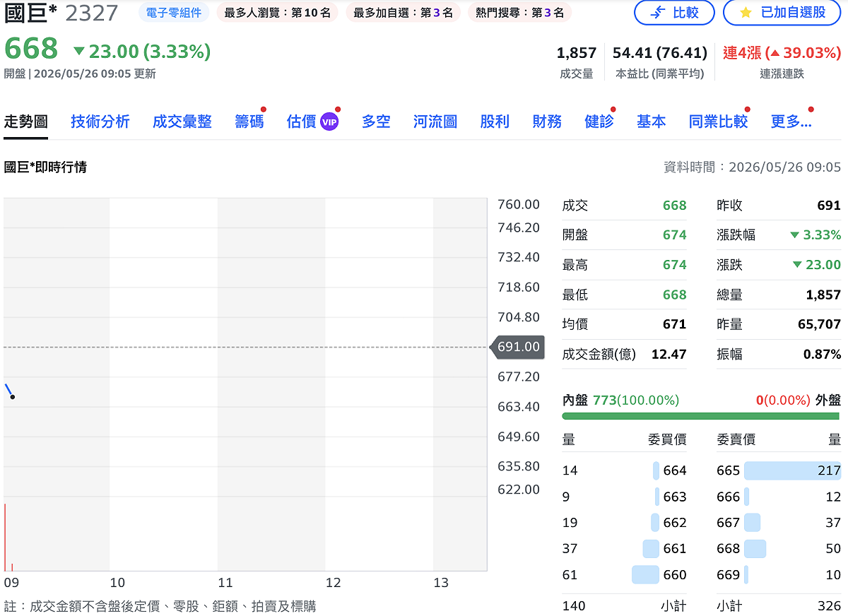Click the 比較 compare arrows icon
848x616 pixels.
click(x=657, y=12)
